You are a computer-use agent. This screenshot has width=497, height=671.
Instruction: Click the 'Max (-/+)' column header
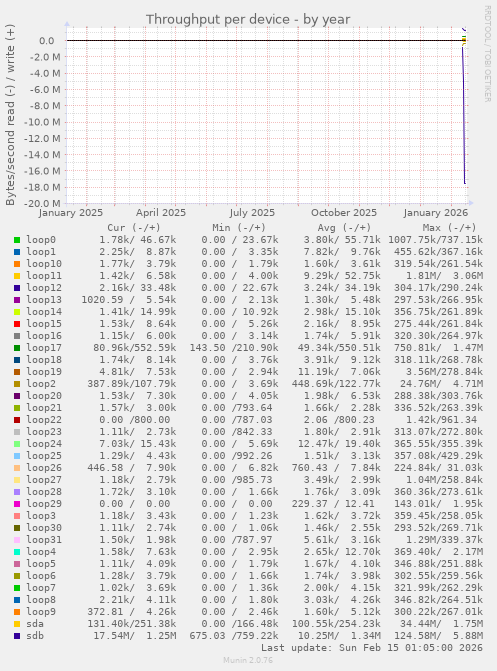tap(449, 228)
